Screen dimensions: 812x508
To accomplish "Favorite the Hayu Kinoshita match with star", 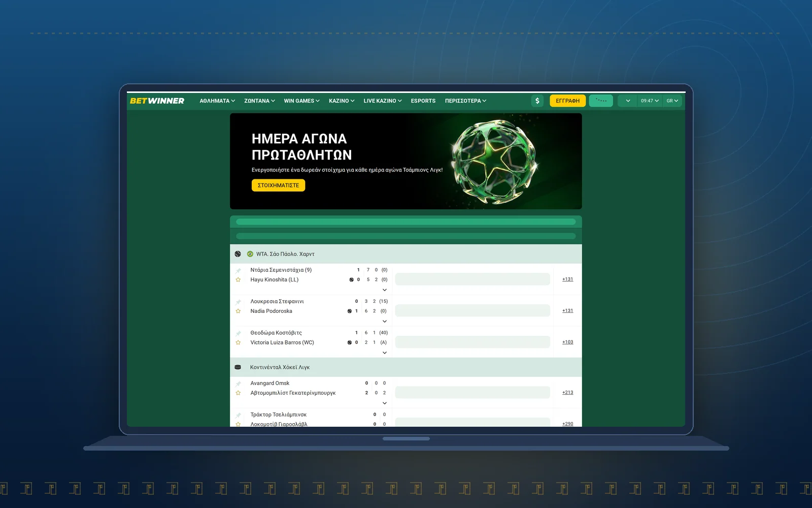I will (238, 280).
